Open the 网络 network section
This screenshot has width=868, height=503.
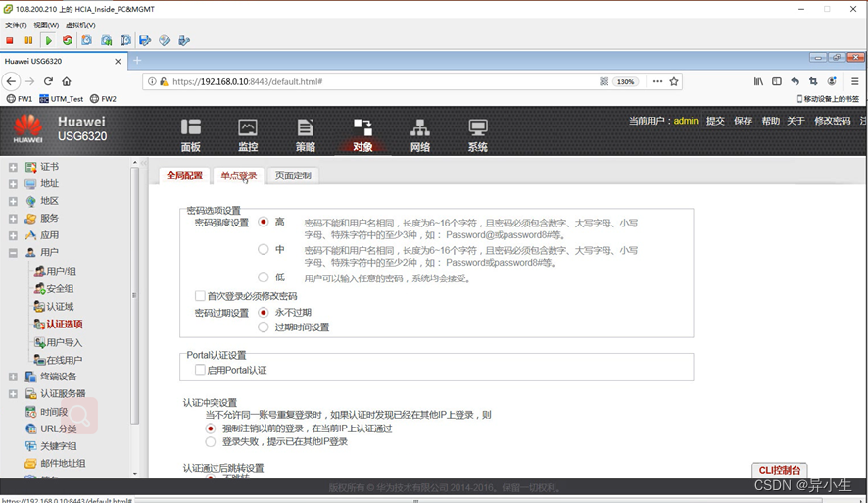420,134
